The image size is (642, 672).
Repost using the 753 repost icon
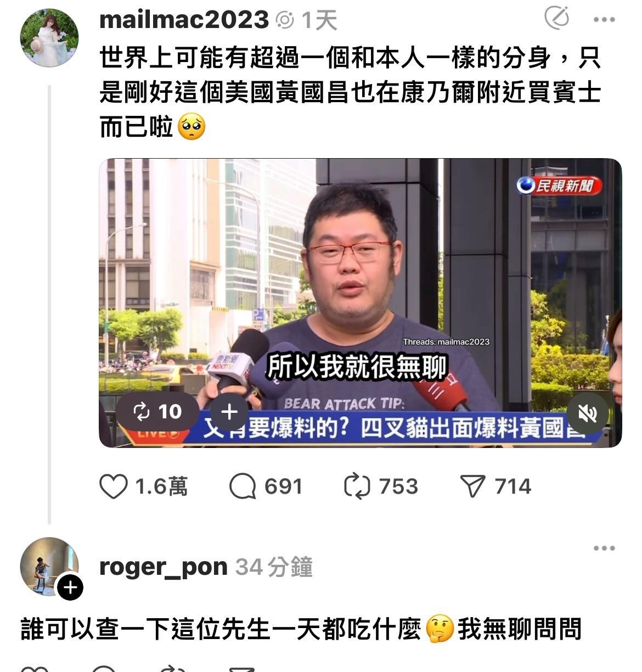coord(357,486)
